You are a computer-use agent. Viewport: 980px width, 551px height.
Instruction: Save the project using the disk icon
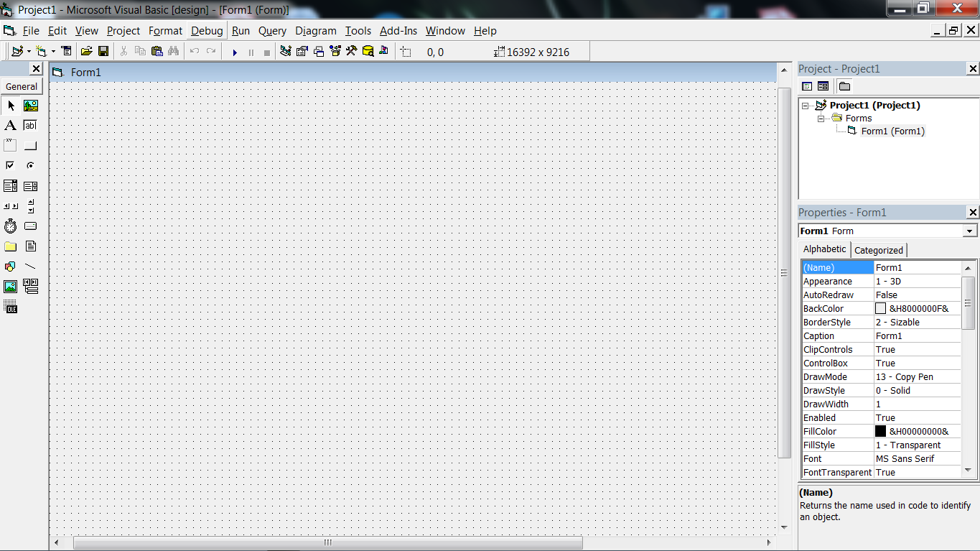pos(103,51)
